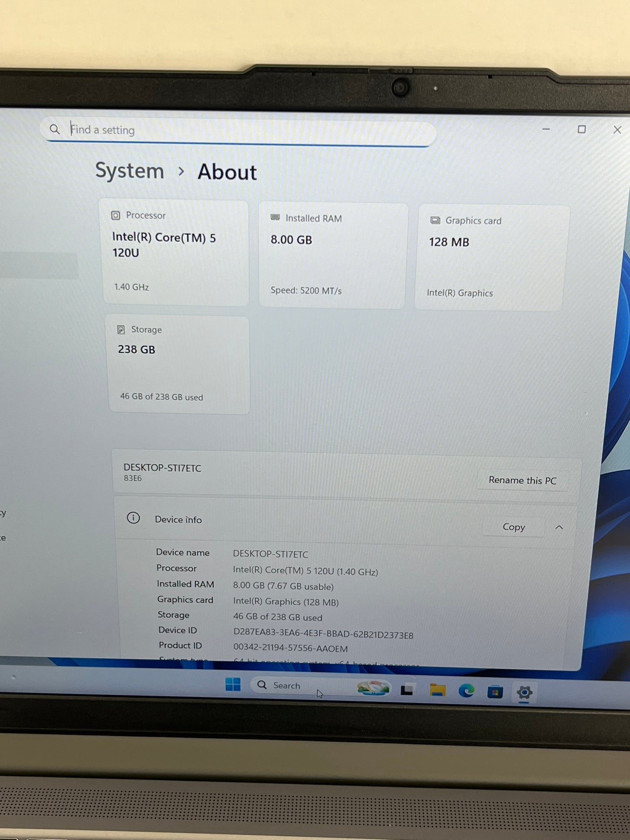Go back to System breadcrumb

pos(129,170)
